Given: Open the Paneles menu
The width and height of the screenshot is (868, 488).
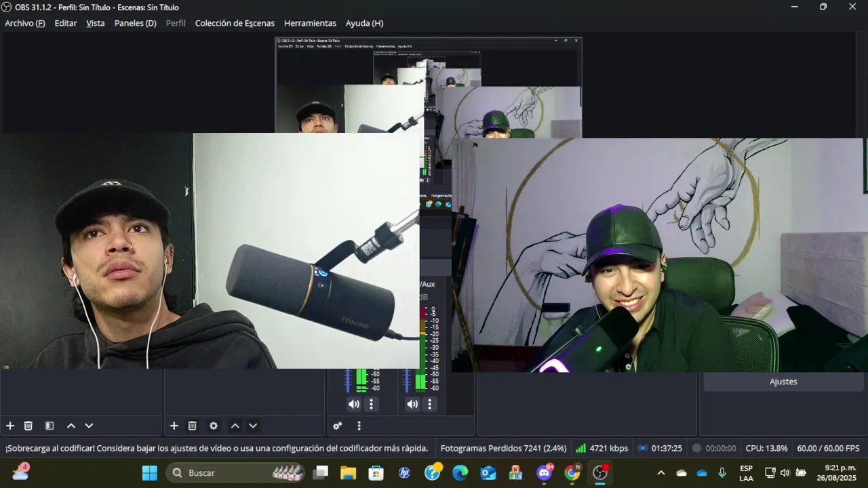Looking at the screenshot, I should click(x=136, y=23).
